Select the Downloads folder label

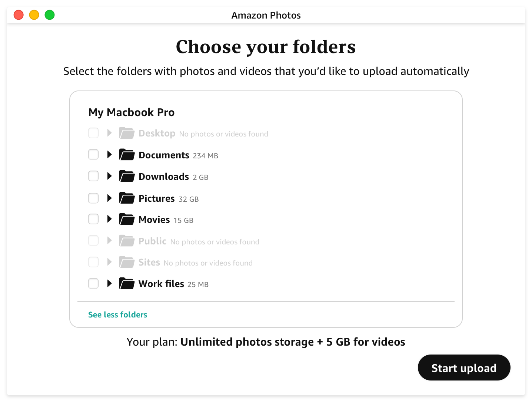pos(164,177)
